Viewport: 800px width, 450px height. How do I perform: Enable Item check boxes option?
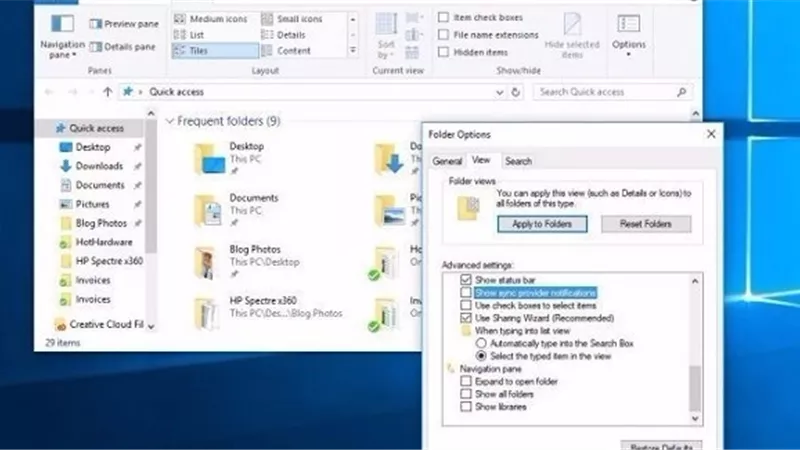click(443, 17)
